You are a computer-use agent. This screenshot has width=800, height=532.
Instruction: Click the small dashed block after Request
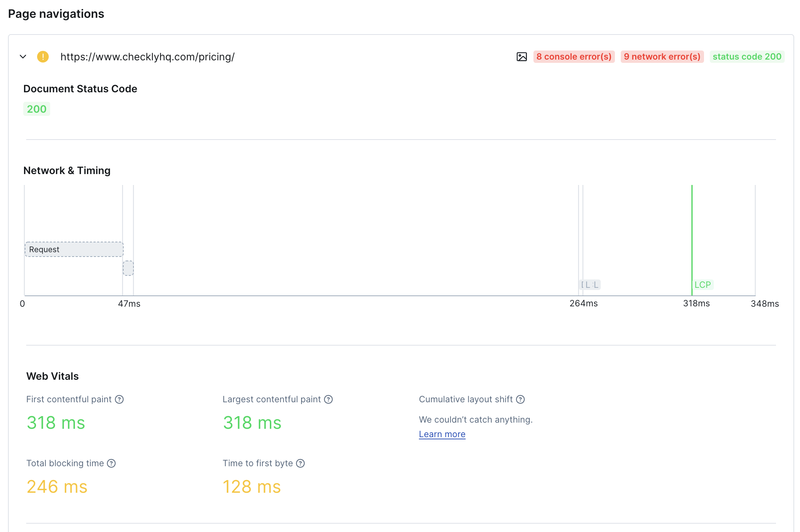pos(128,268)
